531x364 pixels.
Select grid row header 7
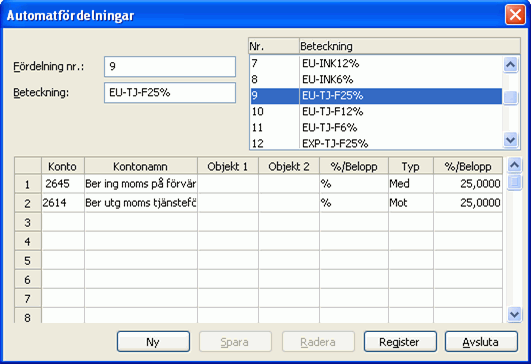[28, 298]
